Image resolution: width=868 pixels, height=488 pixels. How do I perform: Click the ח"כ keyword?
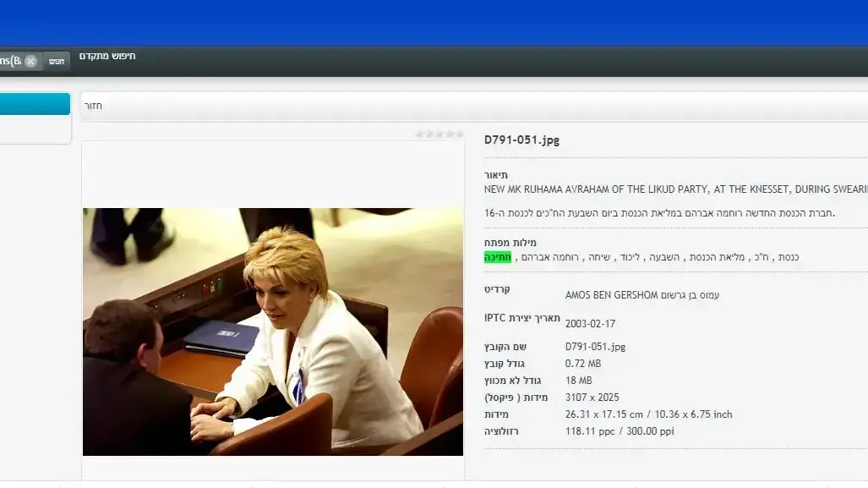(x=762, y=257)
